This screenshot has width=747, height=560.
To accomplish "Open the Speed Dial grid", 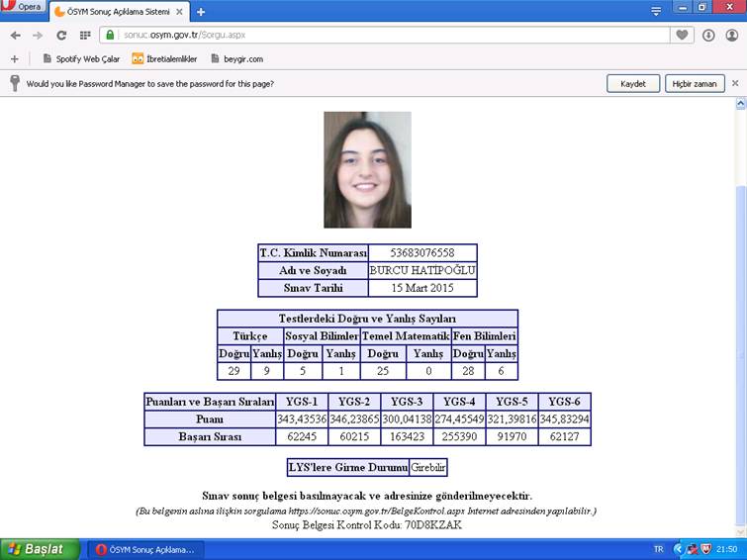I will pyautogui.click(x=85, y=35).
